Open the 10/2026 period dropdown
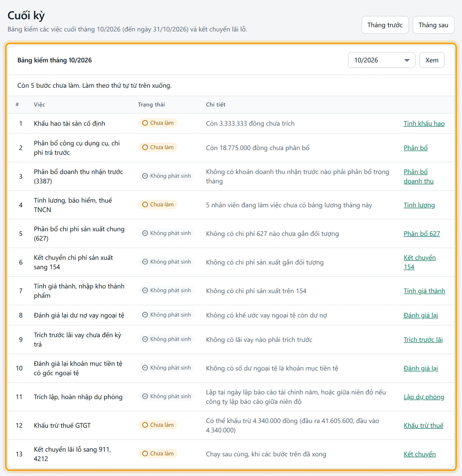The image size is (462, 476). pos(381,60)
